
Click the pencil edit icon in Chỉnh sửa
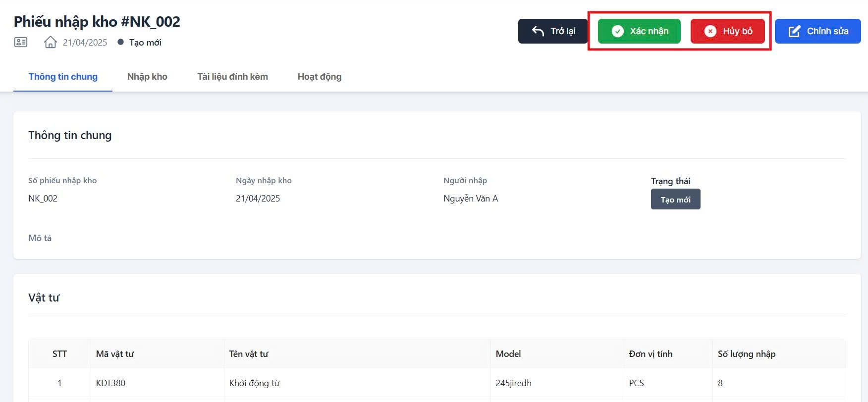794,31
